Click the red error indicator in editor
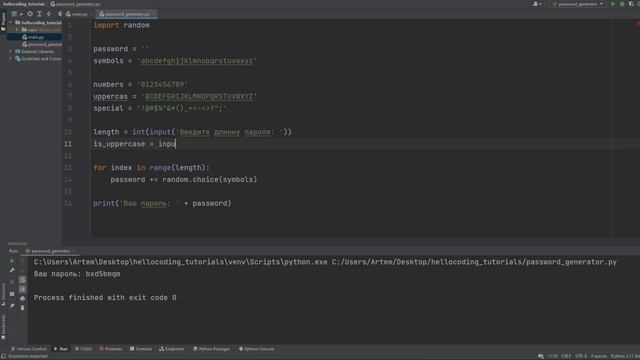Screen dimensions: 640x360 (638, 24)
